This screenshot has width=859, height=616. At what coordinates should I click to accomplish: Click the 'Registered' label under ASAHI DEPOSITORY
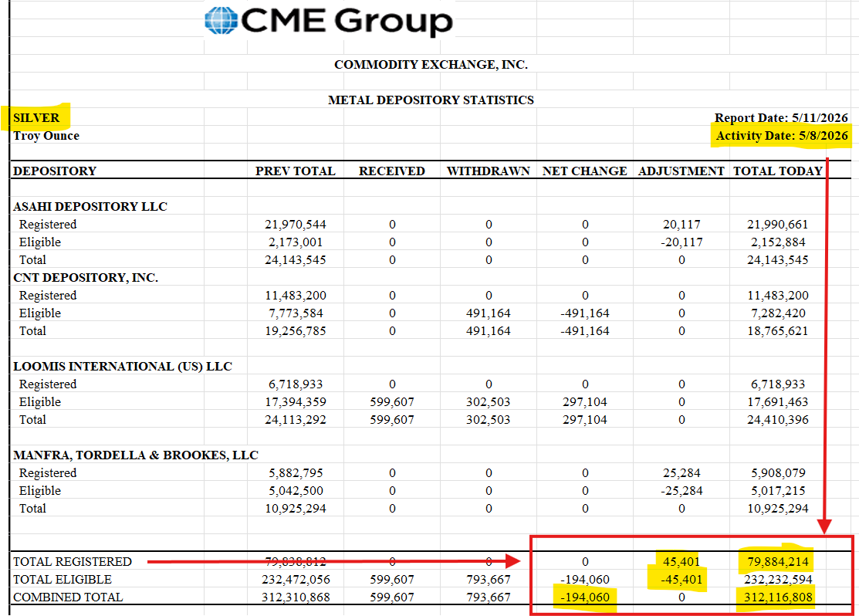click(x=48, y=225)
